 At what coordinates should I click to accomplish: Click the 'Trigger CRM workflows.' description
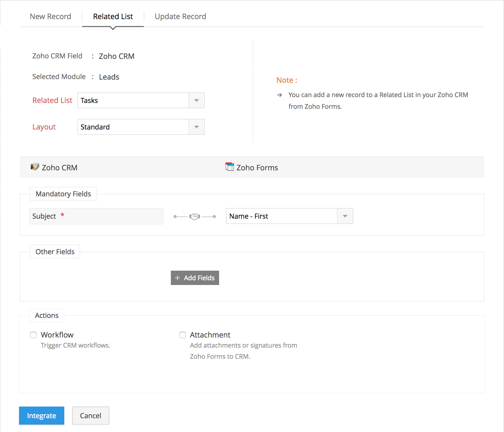click(x=76, y=345)
